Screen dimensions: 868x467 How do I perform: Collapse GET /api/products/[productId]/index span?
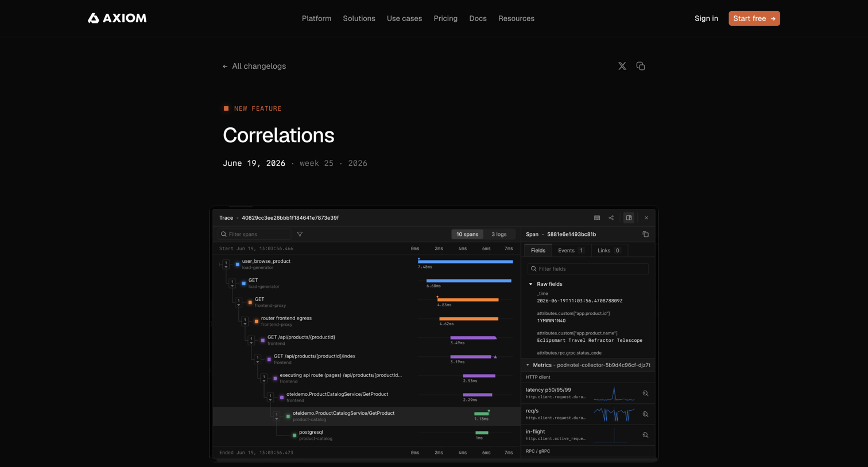pyautogui.click(x=258, y=359)
